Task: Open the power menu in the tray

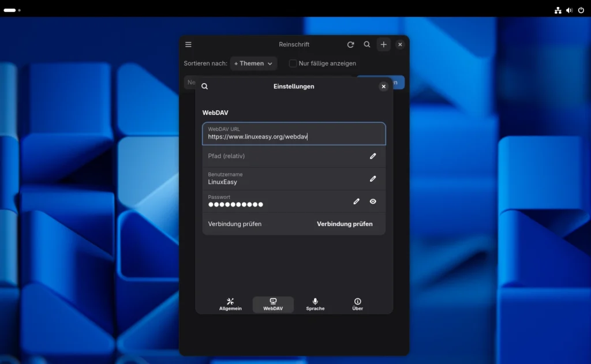Action: pyautogui.click(x=582, y=10)
